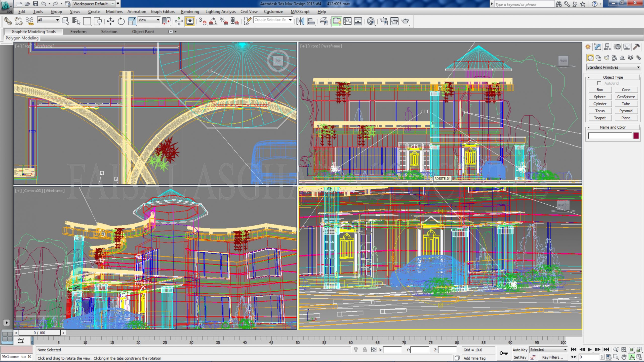The image size is (644, 362).
Task: Choose Select and Uniform Scale tool
Action: pos(132,21)
